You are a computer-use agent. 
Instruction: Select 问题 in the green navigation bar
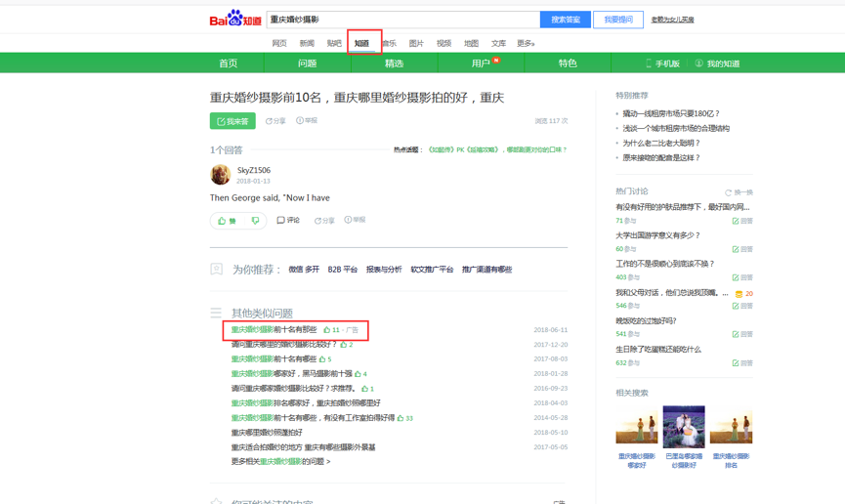tap(307, 63)
